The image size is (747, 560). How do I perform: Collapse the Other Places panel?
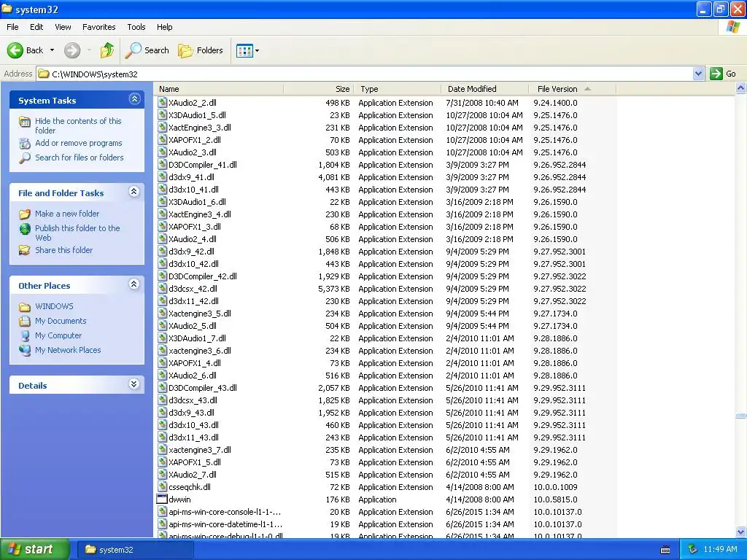[x=134, y=284]
